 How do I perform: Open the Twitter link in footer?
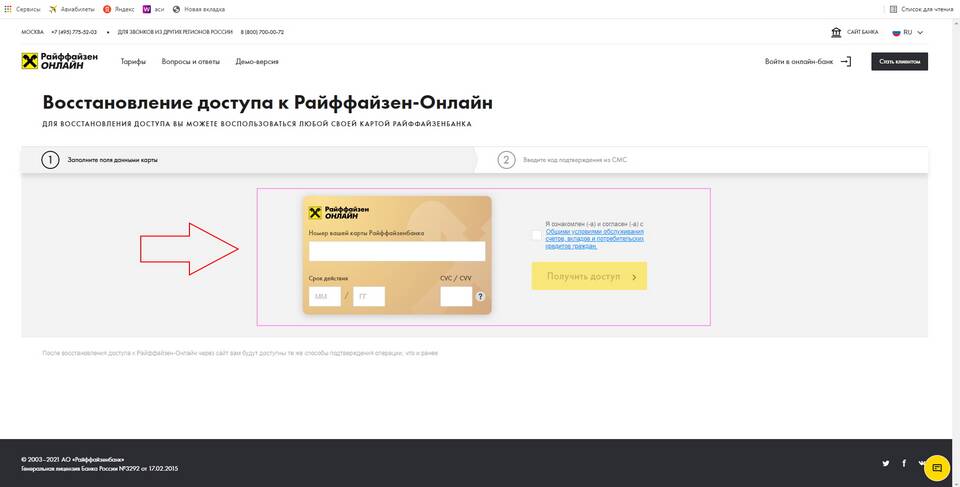coord(885,464)
